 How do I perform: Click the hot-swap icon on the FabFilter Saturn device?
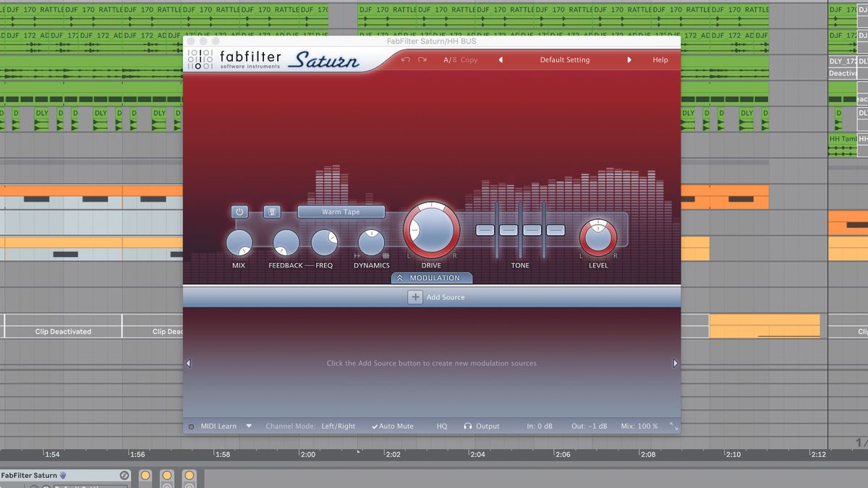[124, 475]
